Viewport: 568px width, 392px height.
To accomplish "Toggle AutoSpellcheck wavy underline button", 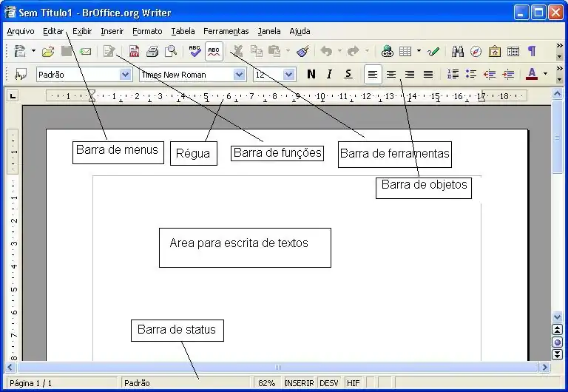I will click(214, 51).
